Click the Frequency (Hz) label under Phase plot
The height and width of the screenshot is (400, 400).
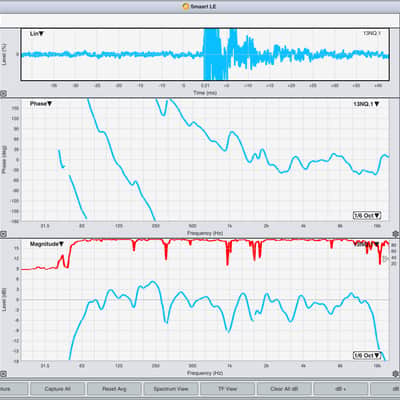coord(205,233)
